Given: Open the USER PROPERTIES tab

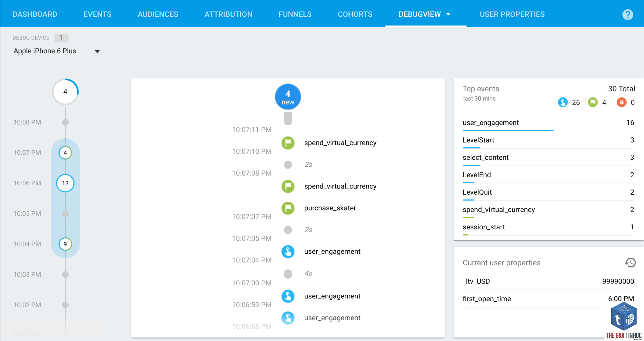Looking at the screenshot, I should (x=512, y=14).
